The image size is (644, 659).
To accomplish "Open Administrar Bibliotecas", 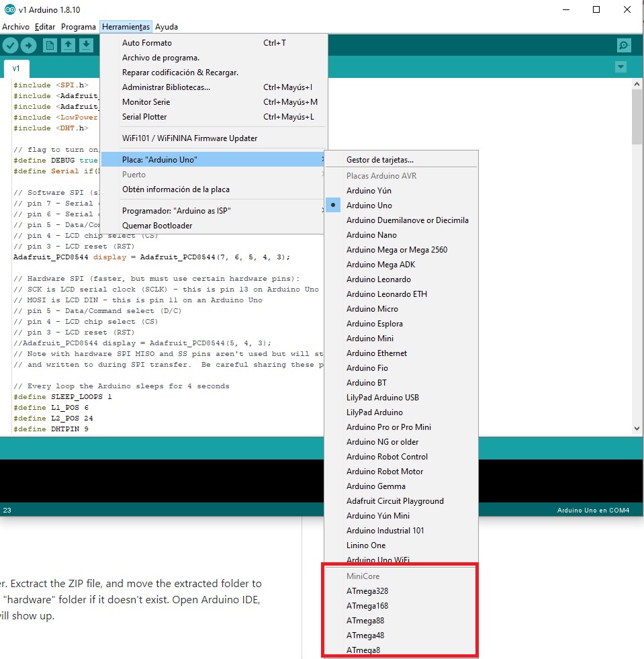I will click(x=214, y=87).
